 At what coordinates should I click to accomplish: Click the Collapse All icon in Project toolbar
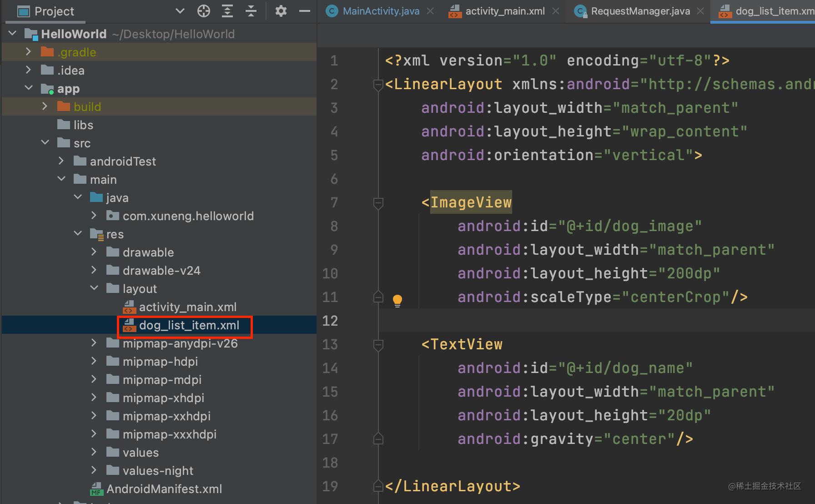(x=251, y=11)
